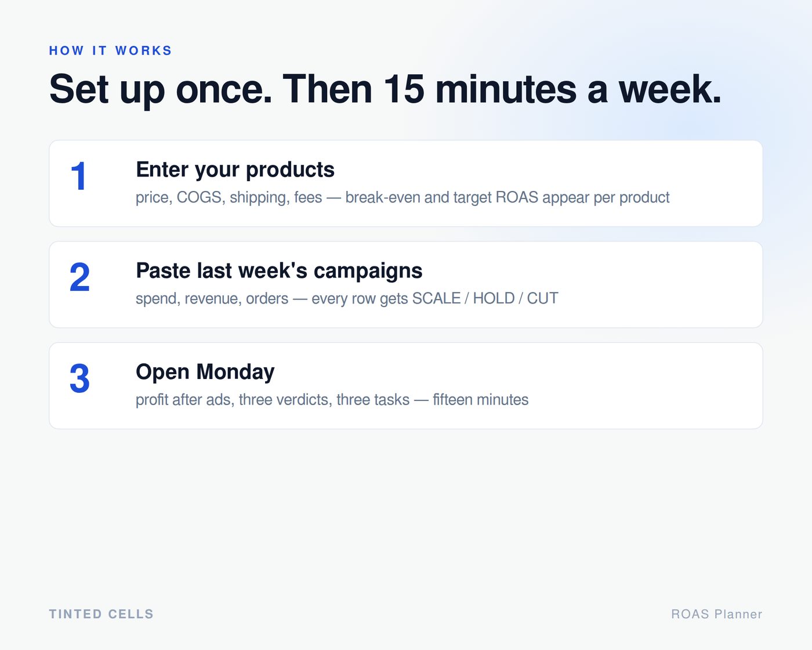The image size is (812, 650).
Task: Click the blue step number 2
Action: 79,277
